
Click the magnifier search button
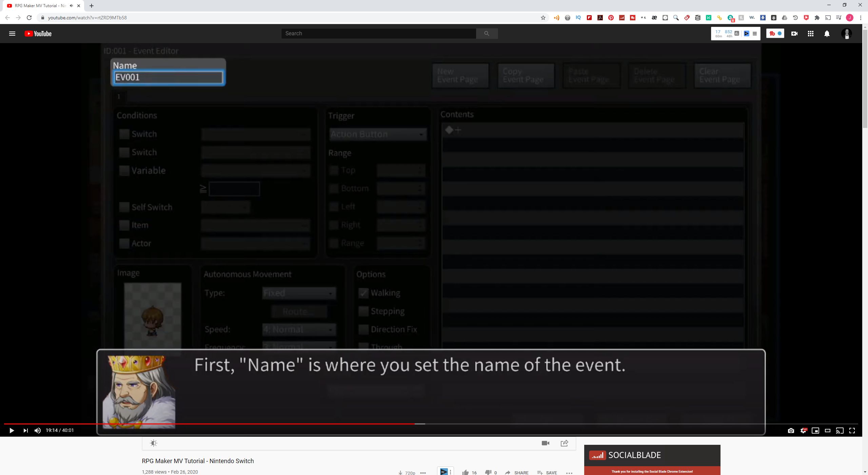coord(487,33)
